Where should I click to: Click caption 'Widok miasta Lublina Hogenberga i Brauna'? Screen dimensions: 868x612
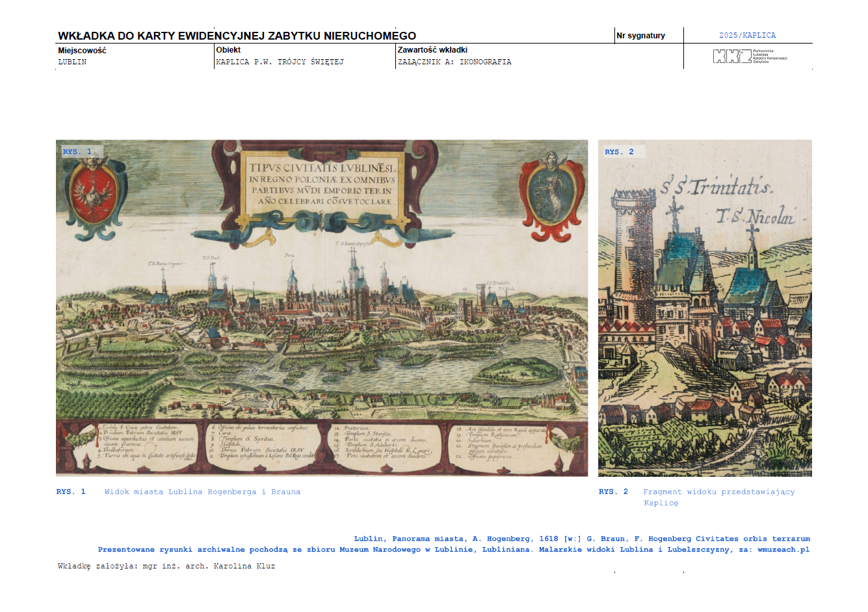[202, 492]
